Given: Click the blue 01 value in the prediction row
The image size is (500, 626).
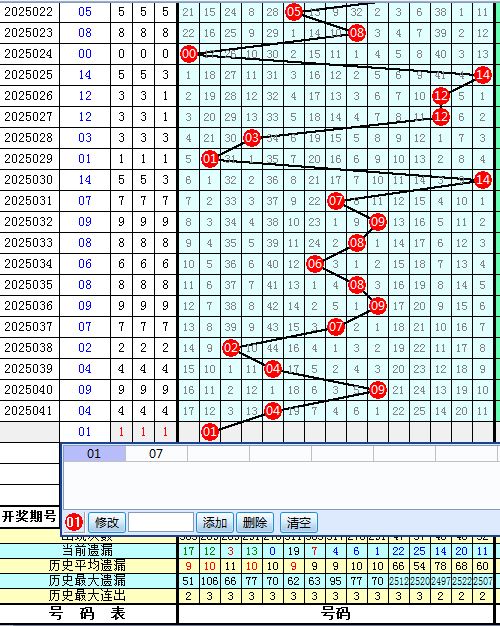Looking at the screenshot, I should click(x=85, y=432).
